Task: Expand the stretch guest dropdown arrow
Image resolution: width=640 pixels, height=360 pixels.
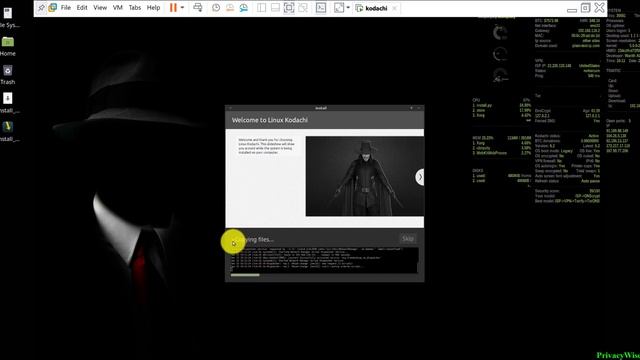Action: pos(348,8)
